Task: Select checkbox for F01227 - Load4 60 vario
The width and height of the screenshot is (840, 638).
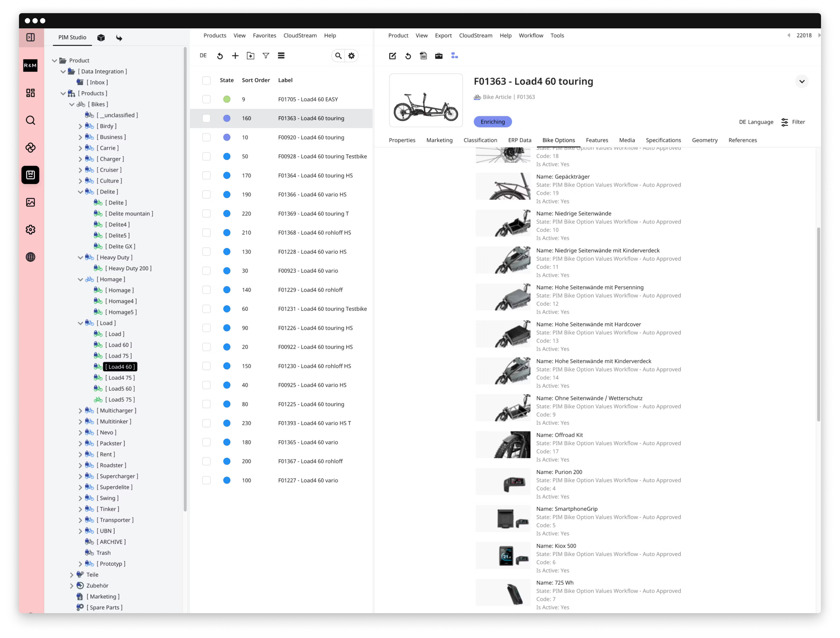Action: [x=206, y=480]
